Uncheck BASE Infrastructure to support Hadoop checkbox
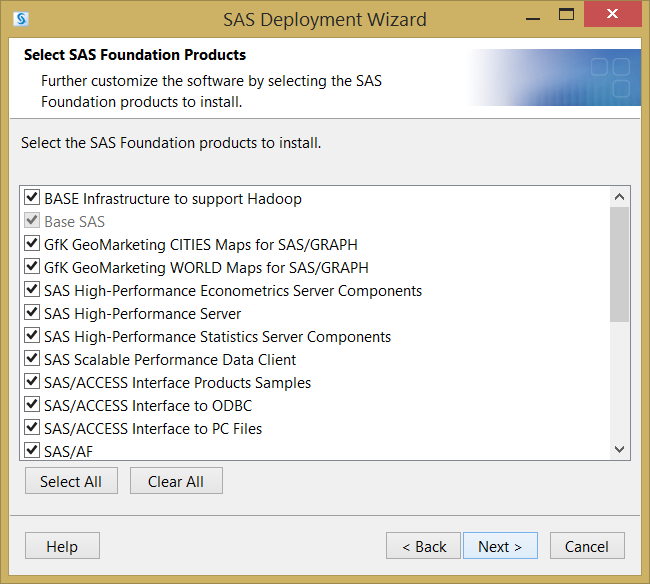 pyautogui.click(x=32, y=197)
